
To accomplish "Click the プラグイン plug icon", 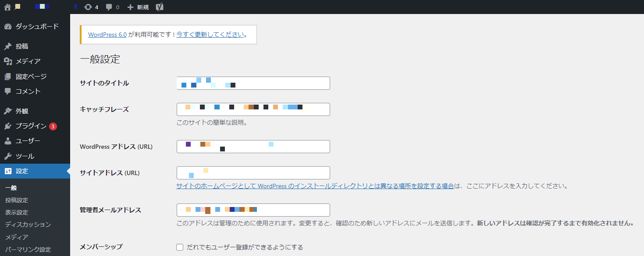I will pyautogui.click(x=8, y=126).
